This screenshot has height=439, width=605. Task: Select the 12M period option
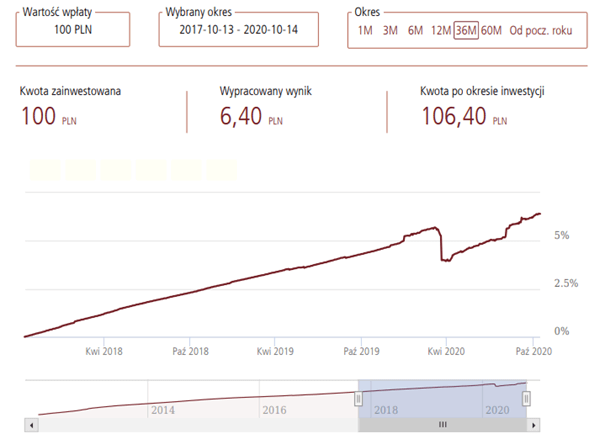tap(441, 30)
